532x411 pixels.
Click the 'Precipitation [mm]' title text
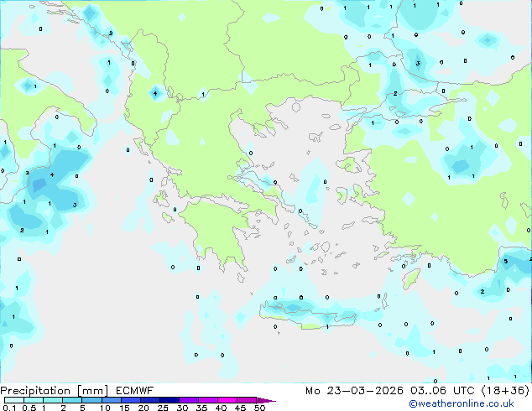tap(55, 391)
